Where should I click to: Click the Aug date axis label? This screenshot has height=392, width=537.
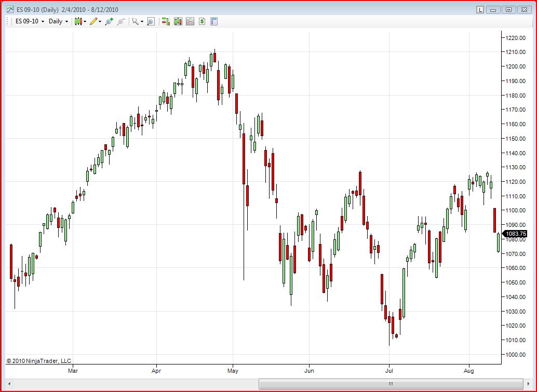click(469, 371)
